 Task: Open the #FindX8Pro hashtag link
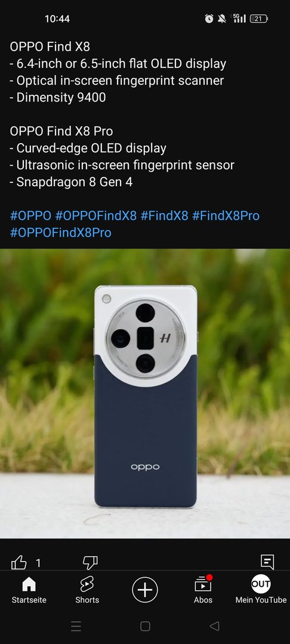pyautogui.click(x=226, y=216)
